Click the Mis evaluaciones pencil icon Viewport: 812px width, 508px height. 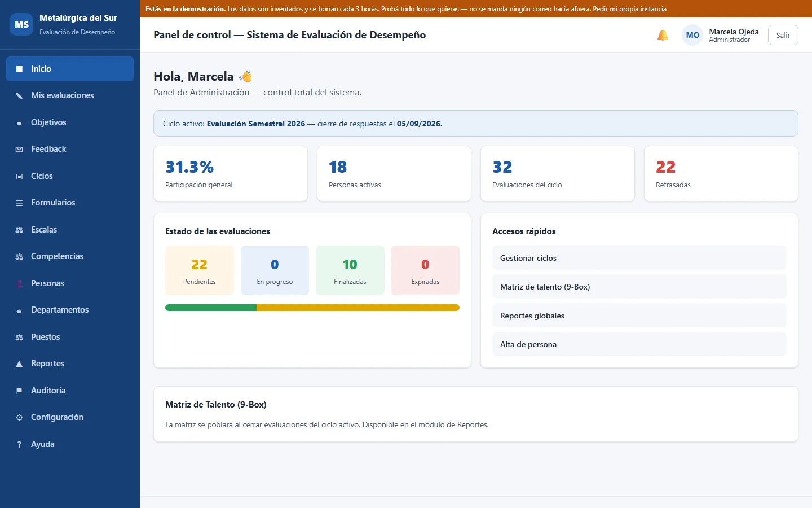(x=19, y=95)
